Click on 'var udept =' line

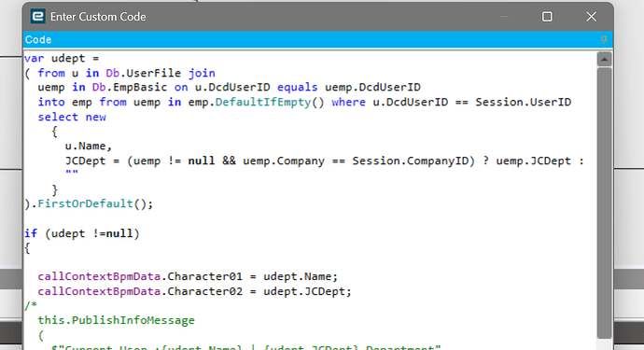coord(62,58)
